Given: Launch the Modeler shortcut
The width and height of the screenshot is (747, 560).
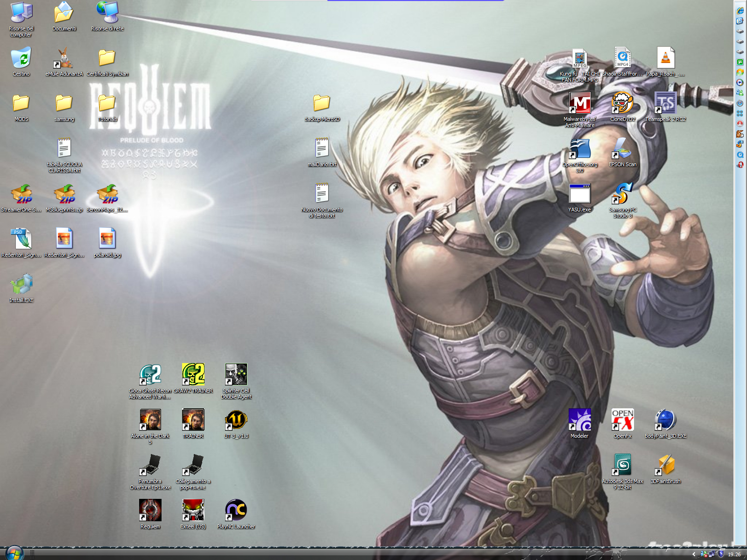Looking at the screenshot, I should [x=579, y=424].
